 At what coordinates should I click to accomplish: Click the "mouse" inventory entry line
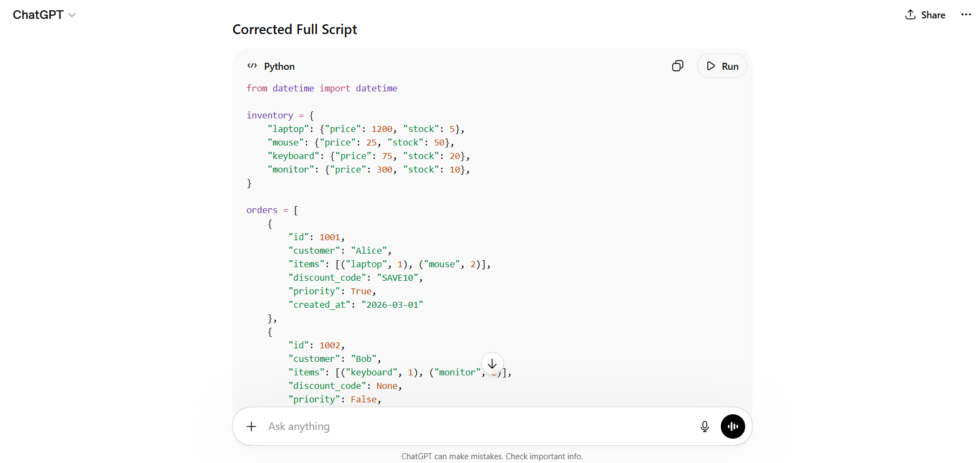click(361, 142)
